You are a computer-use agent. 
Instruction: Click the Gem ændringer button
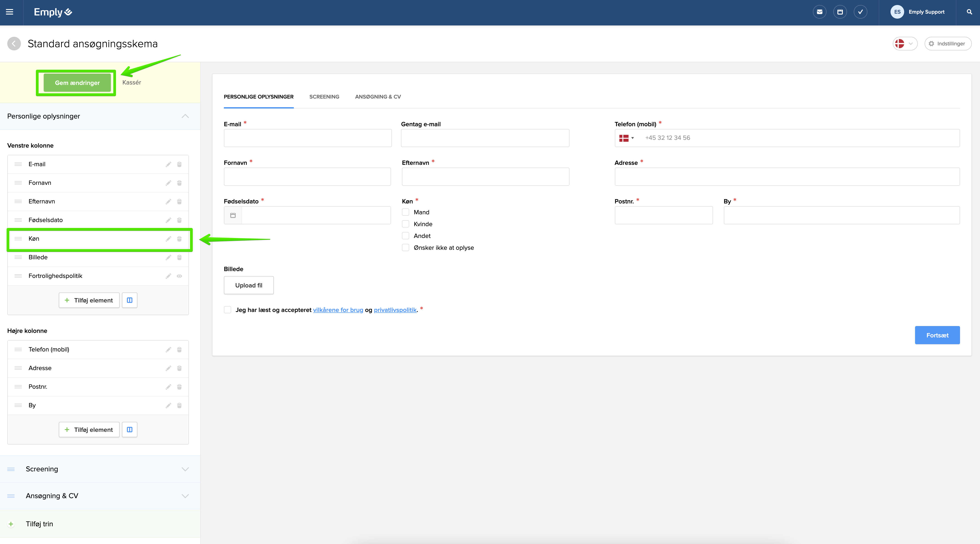77,83
